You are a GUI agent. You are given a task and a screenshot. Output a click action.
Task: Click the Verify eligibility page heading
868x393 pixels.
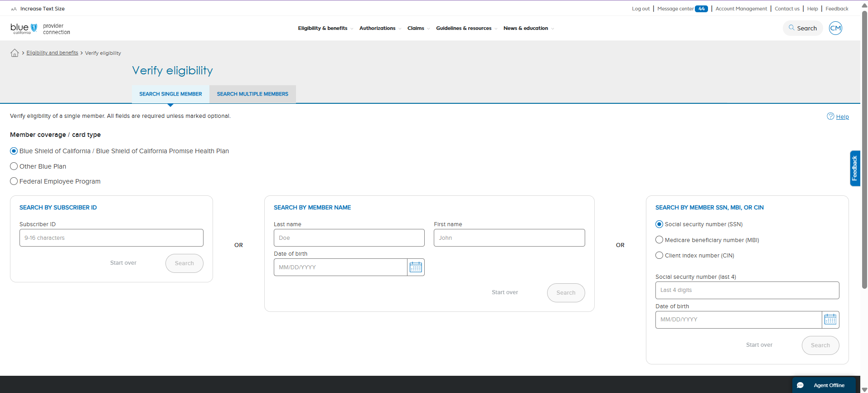172,71
